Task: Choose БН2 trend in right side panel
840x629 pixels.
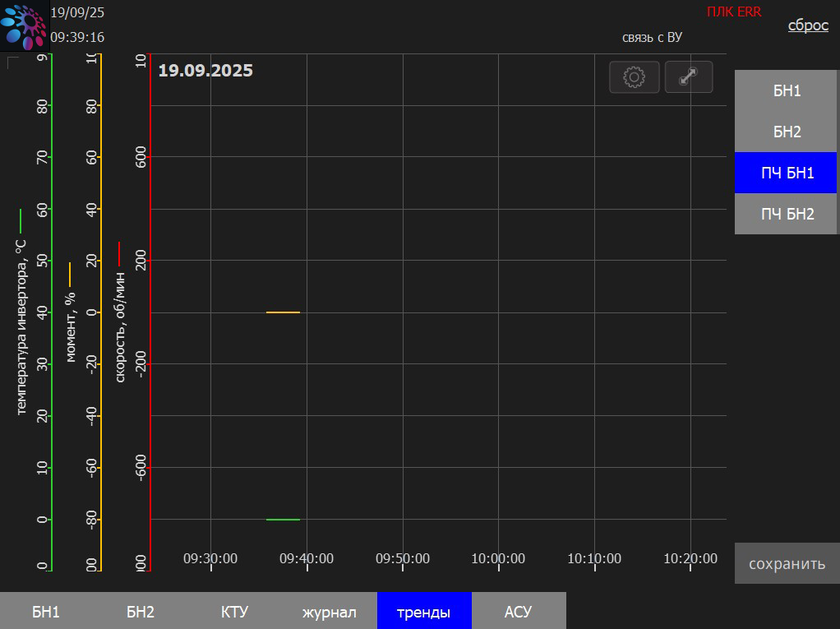Action: click(x=786, y=132)
